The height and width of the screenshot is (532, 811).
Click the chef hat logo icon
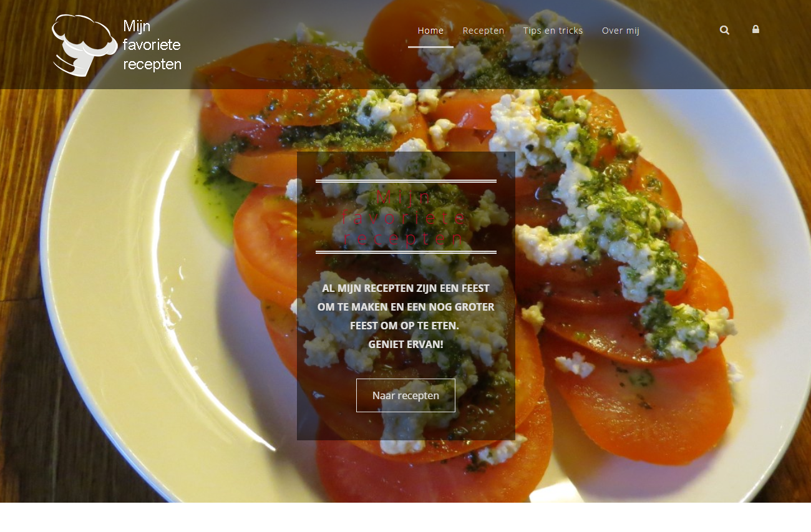[85, 45]
